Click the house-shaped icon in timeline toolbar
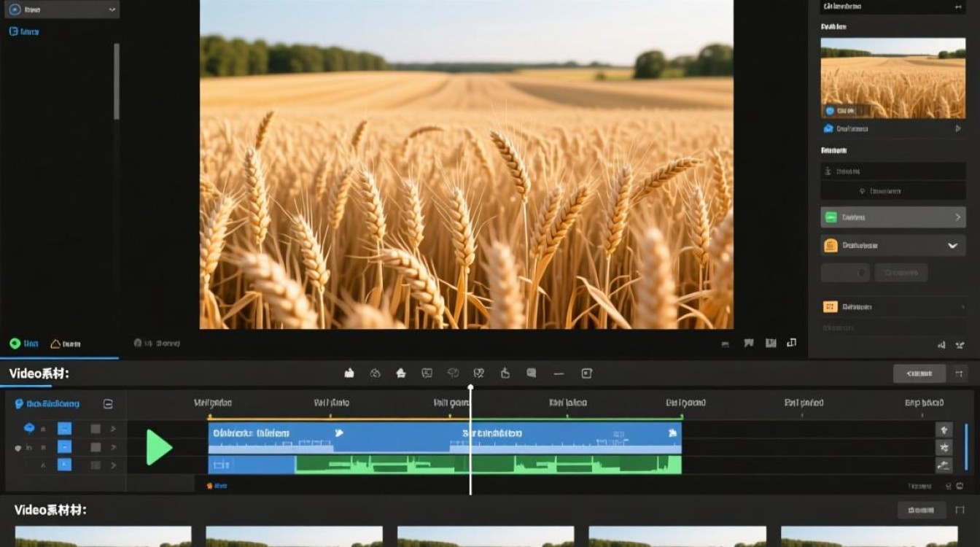 [400, 373]
